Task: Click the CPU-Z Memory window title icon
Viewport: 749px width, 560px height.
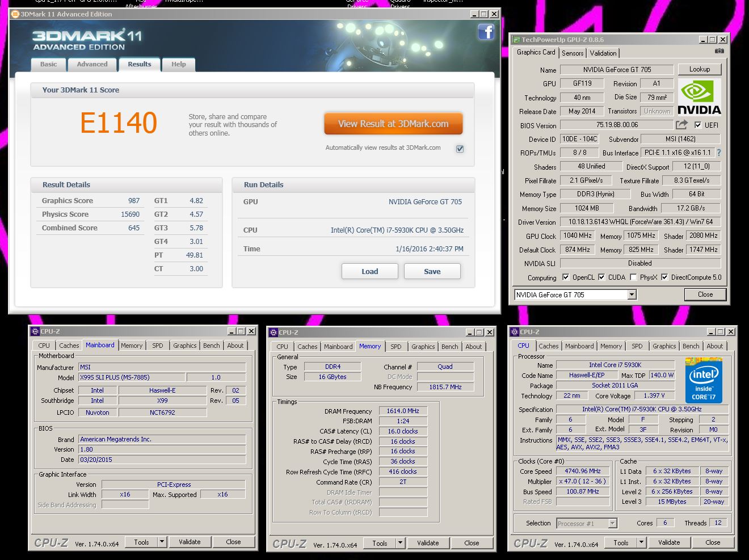Action: point(273,332)
